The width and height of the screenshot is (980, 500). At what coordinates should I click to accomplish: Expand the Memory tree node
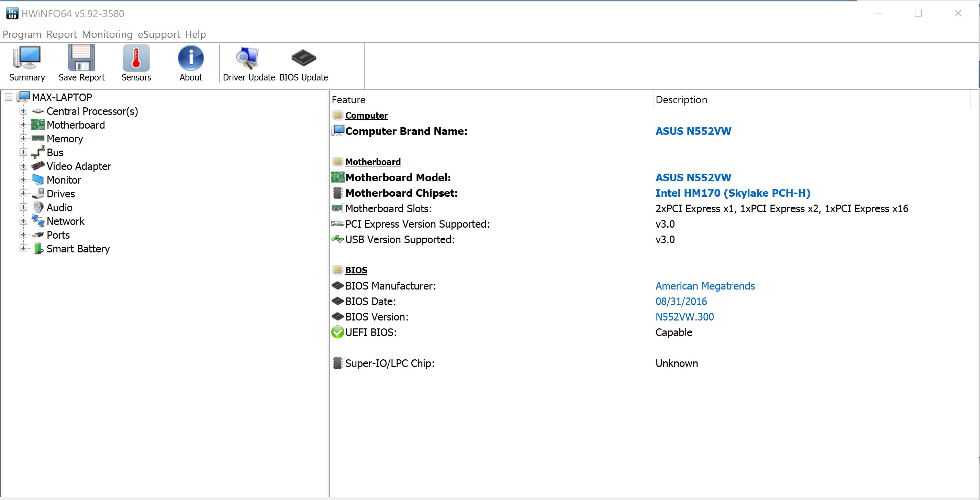click(23, 138)
